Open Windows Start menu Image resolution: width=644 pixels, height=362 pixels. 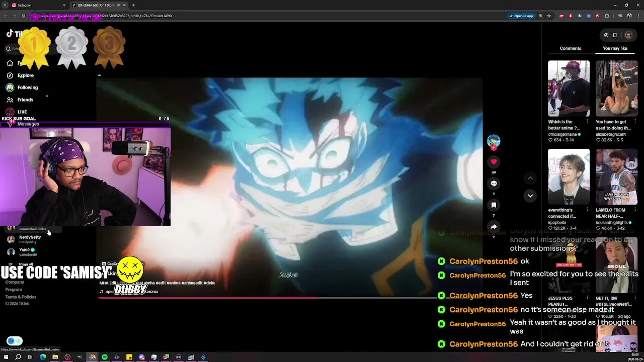tap(6, 357)
